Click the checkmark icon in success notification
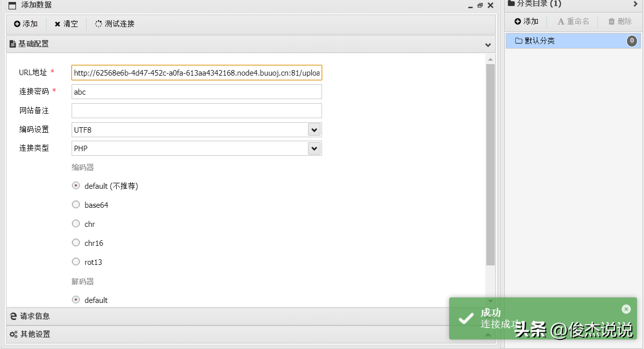 point(466,318)
